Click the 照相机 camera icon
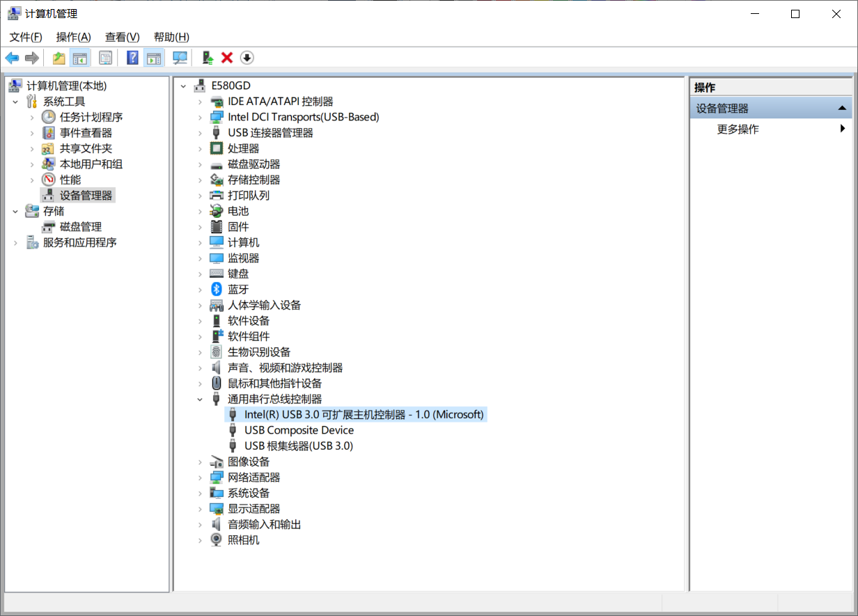The height and width of the screenshot is (616, 858). pyautogui.click(x=217, y=540)
